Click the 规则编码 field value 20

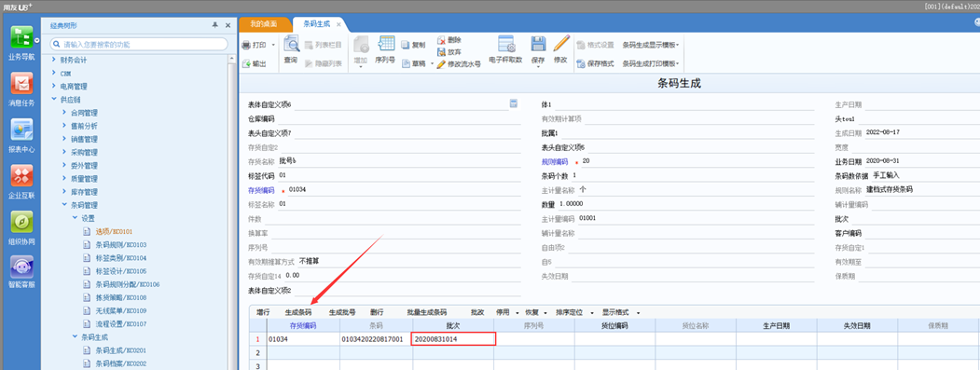[x=586, y=160]
